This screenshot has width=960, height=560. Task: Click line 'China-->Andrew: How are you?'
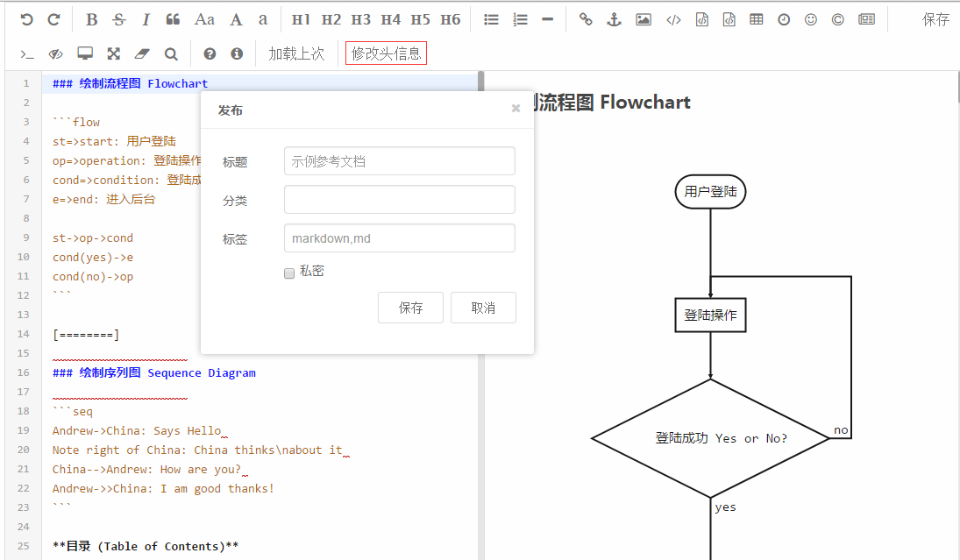pyautogui.click(x=146, y=470)
